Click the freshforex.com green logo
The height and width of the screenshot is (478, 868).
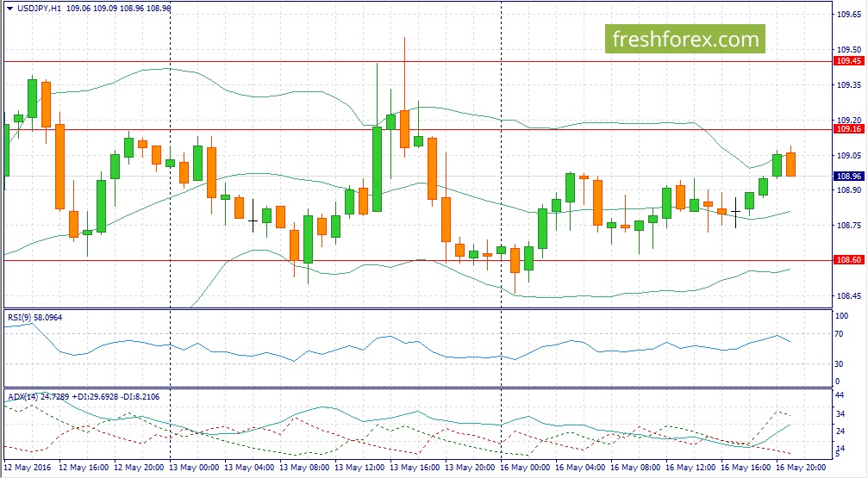[685, 39]
